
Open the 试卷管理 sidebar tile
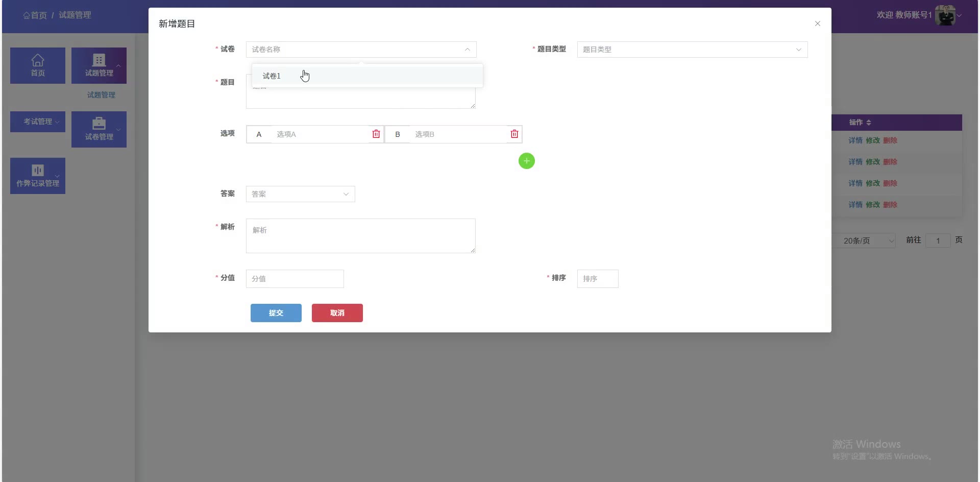pos(99,129)
